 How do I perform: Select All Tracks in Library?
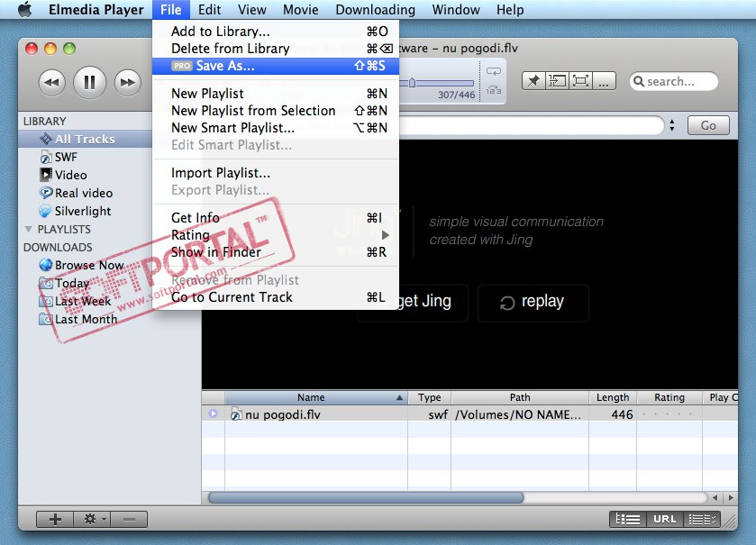tap(86, 140)
